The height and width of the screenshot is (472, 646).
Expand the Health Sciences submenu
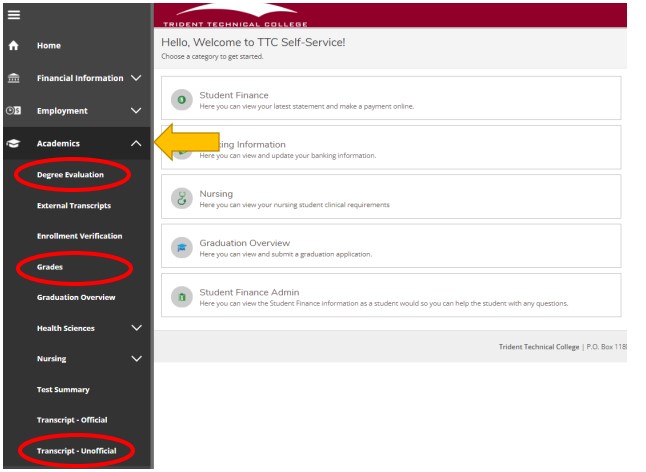click(136, 328)
